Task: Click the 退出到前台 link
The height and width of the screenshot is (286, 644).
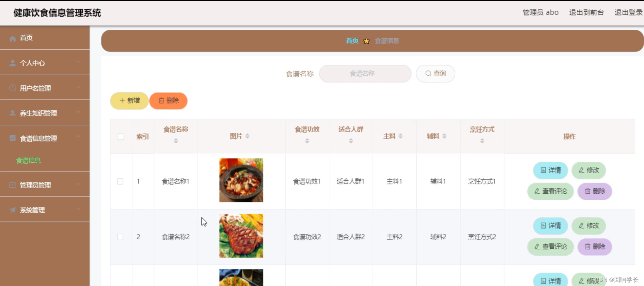Action: [586, 13]
